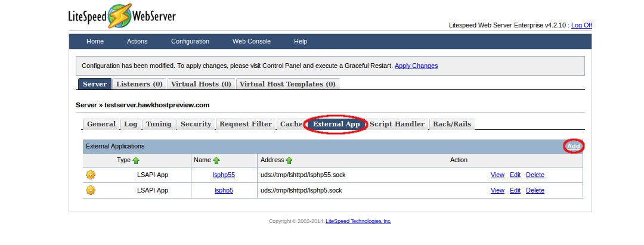Click the gear icon for lsphp5
This screenshot has height=245, width=644.
[91, 190]
